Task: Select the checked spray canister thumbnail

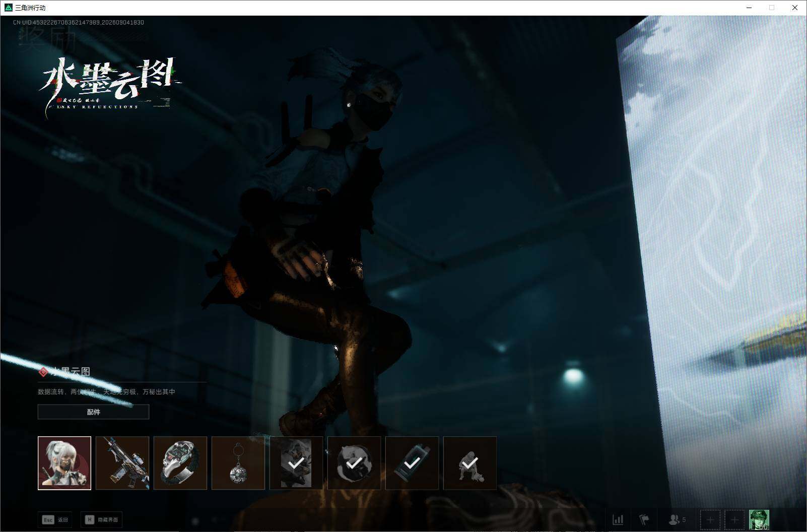Action: [412, 463]
